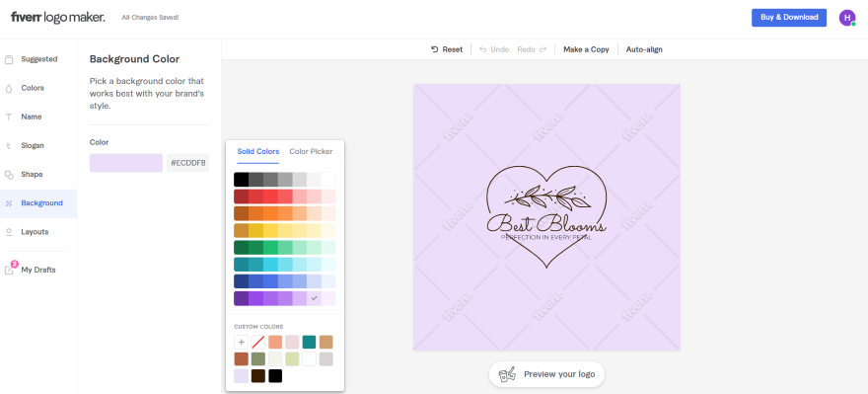Select the checked light lavender swatch
Screen dimensions: 868x394
tap(314, 298)
